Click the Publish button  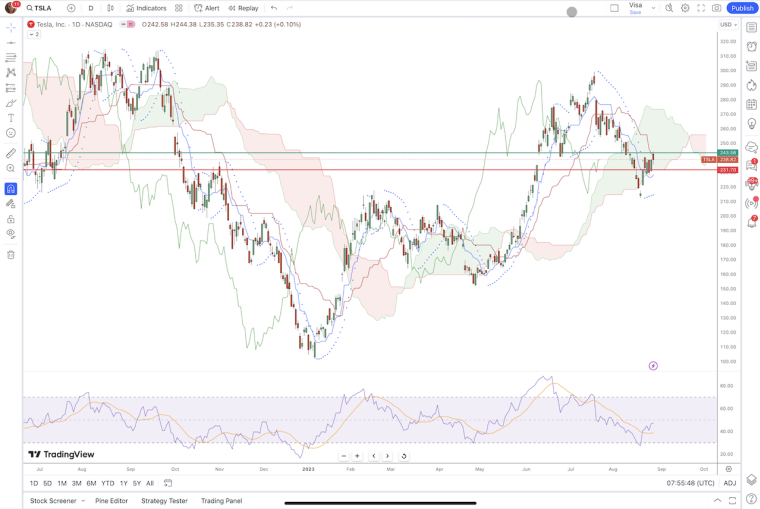(741, 8)
